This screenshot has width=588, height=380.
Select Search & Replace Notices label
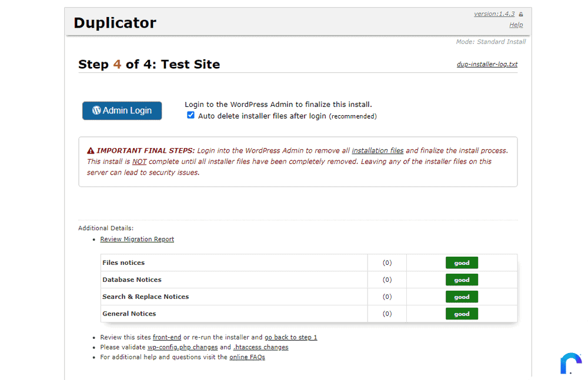coord(145,297)
